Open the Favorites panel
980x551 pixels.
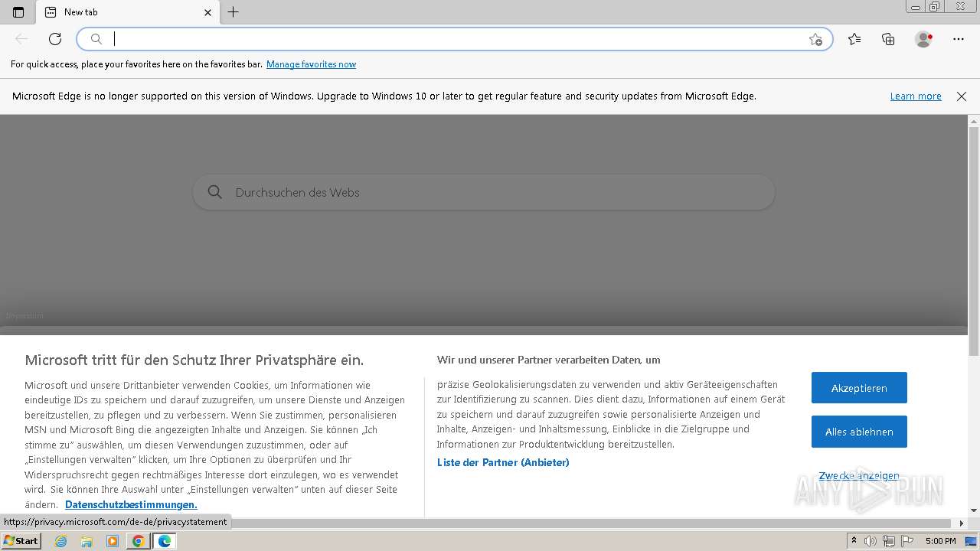coord(854,39)
